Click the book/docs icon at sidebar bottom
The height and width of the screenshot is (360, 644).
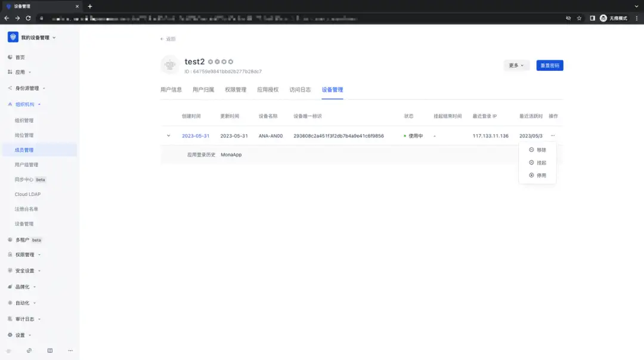49,350
